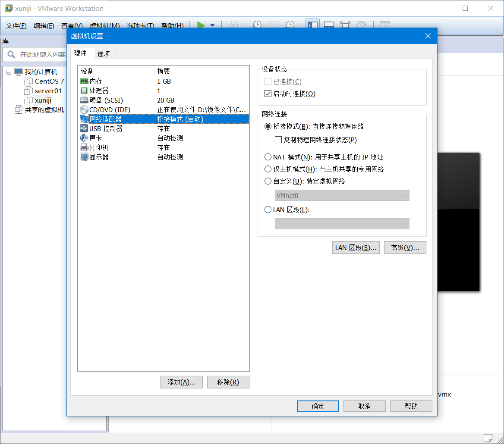Close the 虚拟机设置 dialog
The height and width of the screenshot is (444, 504).
[428, 36]
